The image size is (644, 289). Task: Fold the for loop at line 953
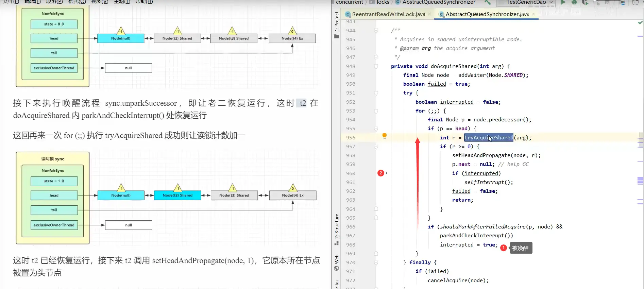376,111
